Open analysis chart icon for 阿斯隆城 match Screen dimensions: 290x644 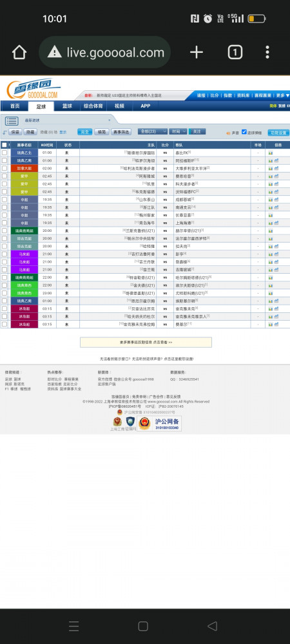pyautogui.click(x=270, y=176)
